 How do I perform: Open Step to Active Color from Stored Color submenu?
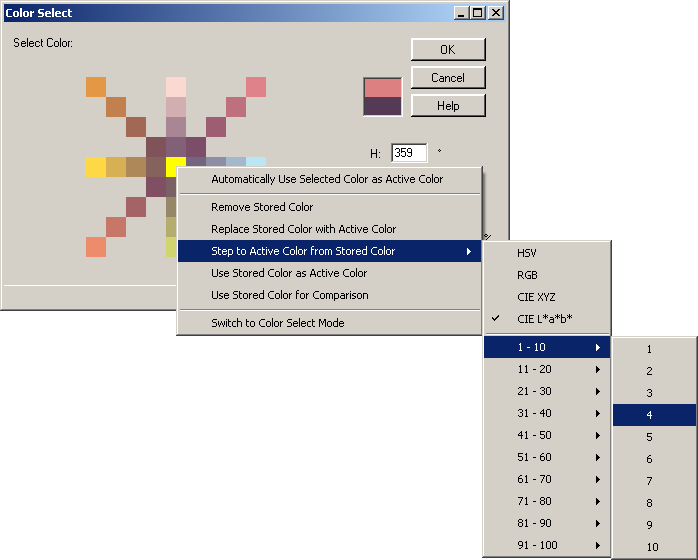click(x=329, y=251)
